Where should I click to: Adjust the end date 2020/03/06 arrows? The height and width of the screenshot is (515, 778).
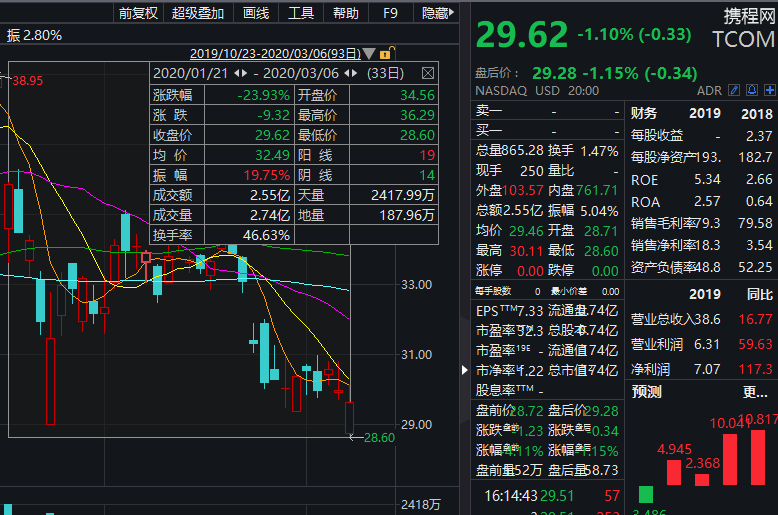[x=349, y=73]
